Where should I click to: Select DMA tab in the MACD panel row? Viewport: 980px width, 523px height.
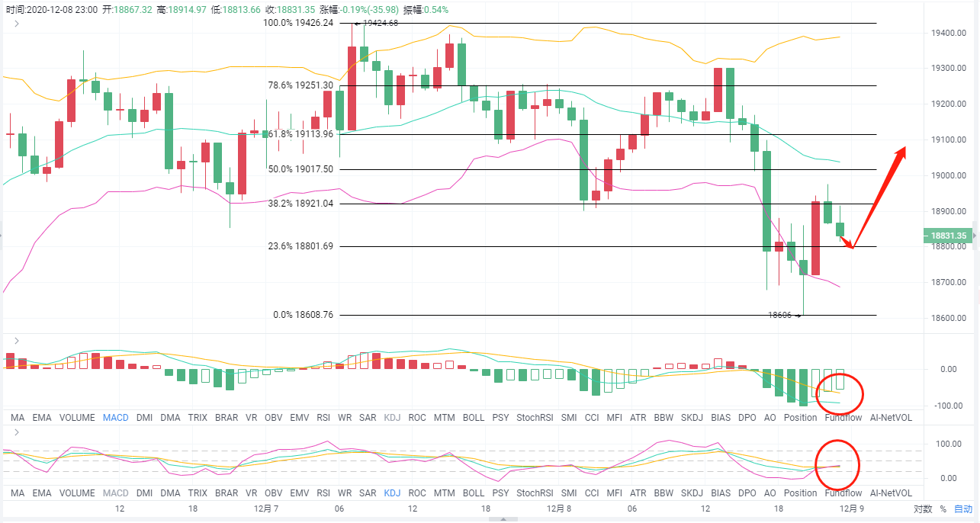[171, 418]
